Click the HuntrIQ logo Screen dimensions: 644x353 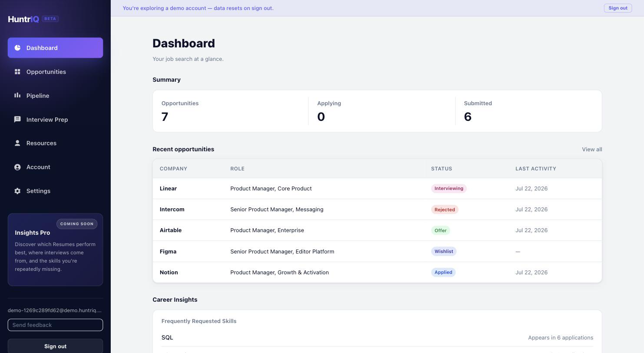(23, 19)
